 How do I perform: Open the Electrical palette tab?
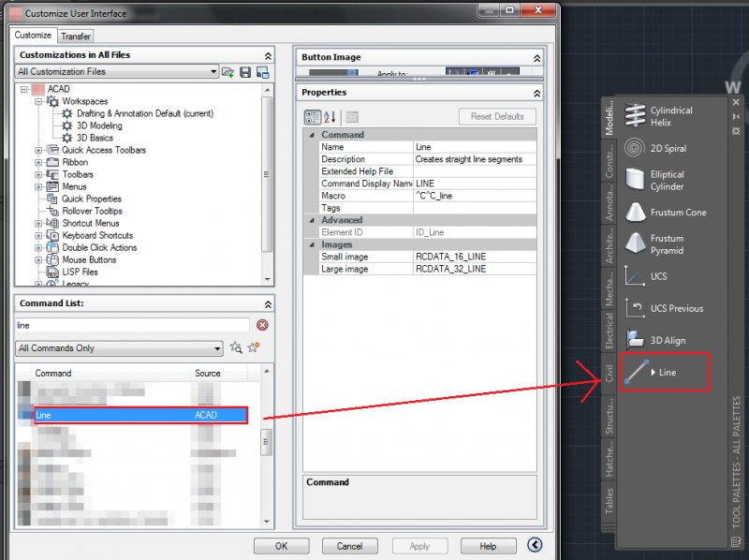click(609, 331)
